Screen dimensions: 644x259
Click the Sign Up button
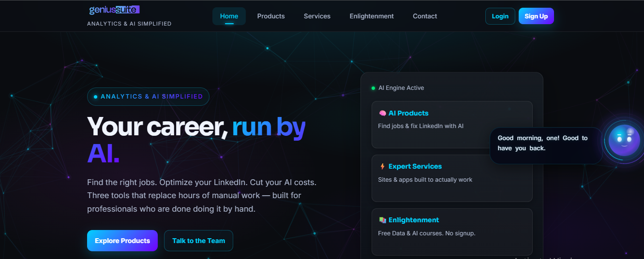[x=536, y=16]
